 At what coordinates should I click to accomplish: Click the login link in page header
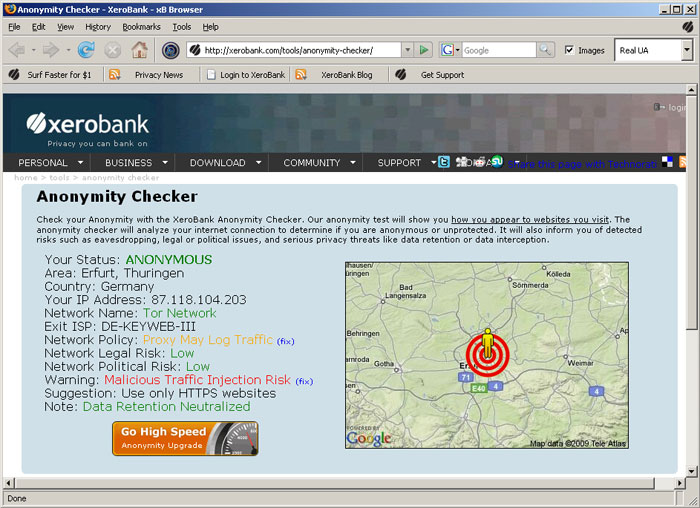pyautogui.click(x=676, y=108)
